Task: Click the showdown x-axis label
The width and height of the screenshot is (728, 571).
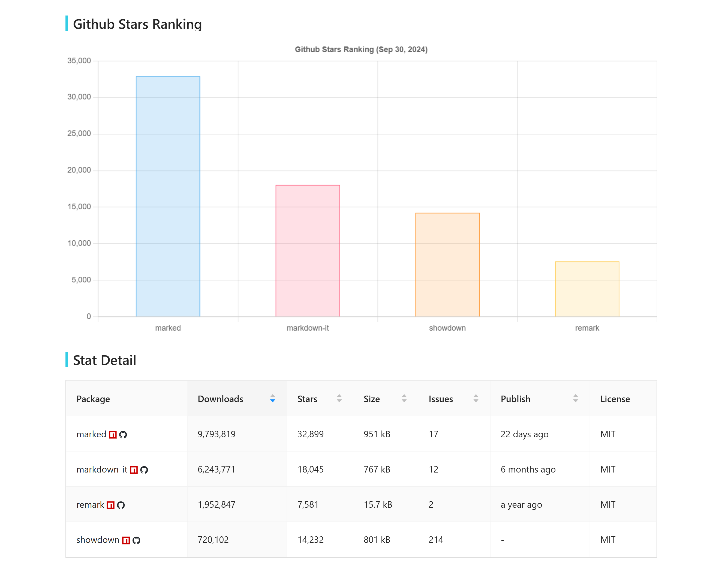Action: pos(447,328)
